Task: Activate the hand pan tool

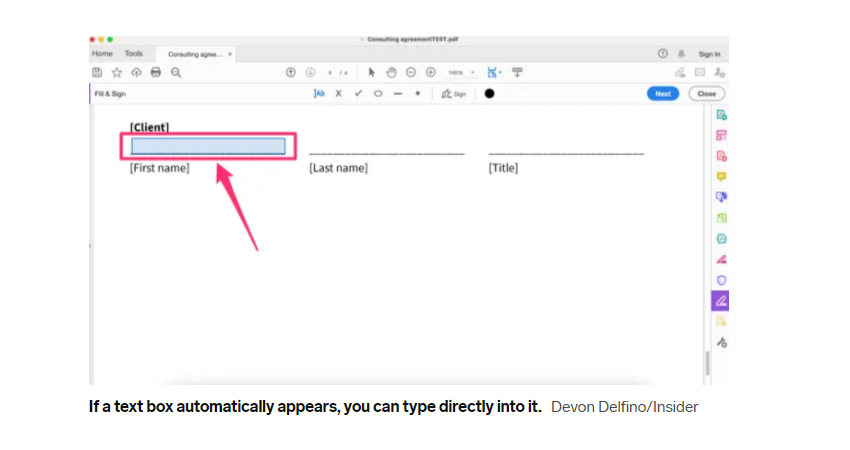Action: tap(391, 72)
